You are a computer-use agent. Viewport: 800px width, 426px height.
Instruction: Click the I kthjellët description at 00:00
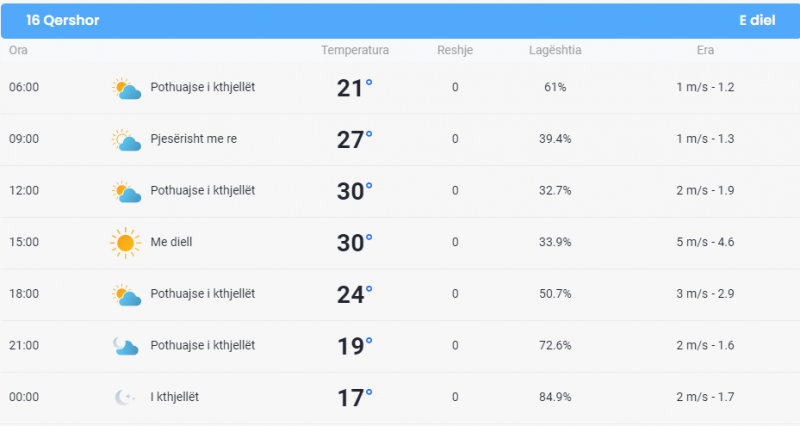pos(174,397)
